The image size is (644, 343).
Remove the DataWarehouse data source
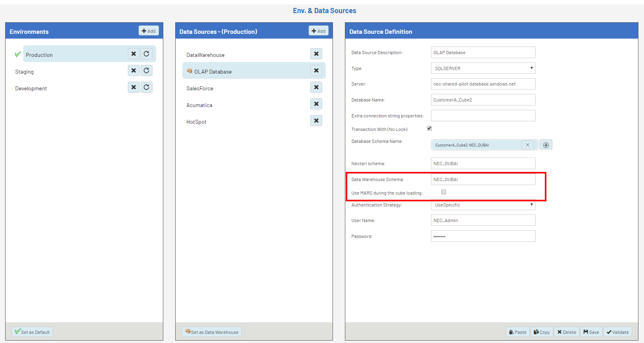click(316, 54)
